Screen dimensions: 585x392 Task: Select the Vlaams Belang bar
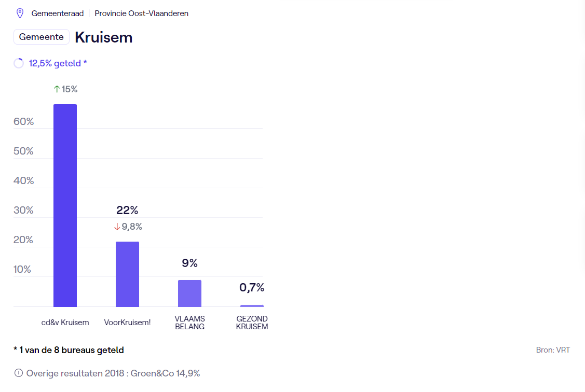tap(189, 293)
